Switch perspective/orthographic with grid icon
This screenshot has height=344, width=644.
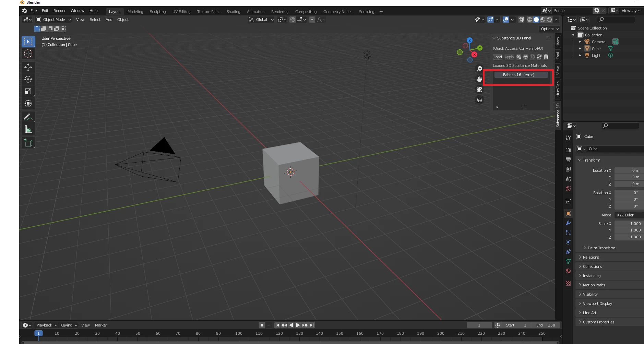(479, 100)
